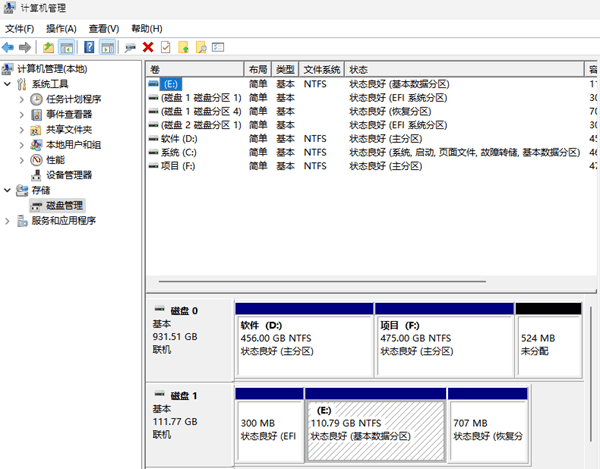Click the magnifier folder toolbar icon
This screenshot has width=600, height=469.
200,47
